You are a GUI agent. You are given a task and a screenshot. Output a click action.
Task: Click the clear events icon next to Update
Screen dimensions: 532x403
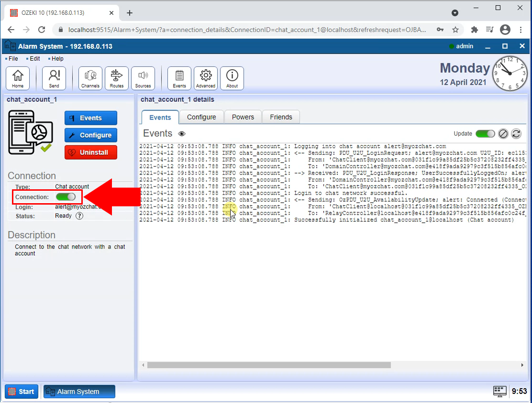503,134
